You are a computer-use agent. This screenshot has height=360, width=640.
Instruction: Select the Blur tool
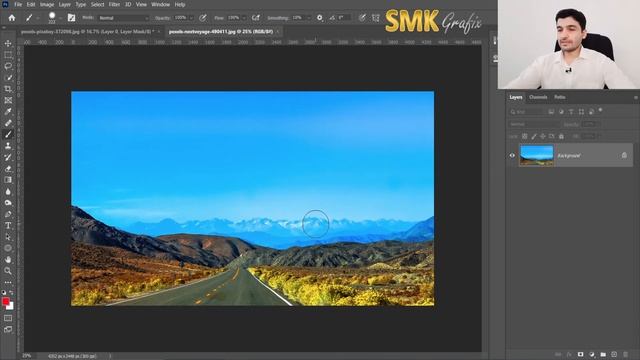point(8,191)
